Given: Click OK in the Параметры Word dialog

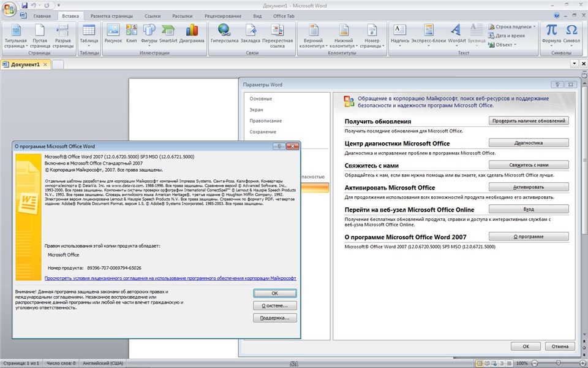Looking at the screenshot, I should [526, 346].
